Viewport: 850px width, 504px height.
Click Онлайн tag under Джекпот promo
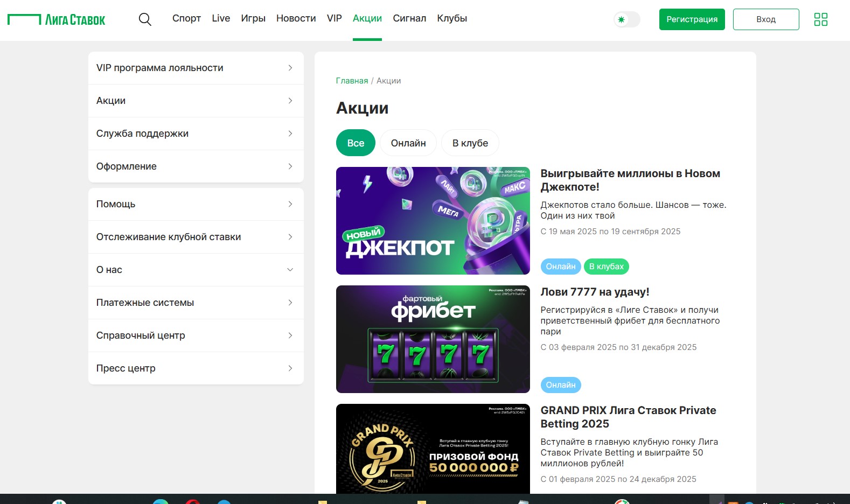coord(561,267)
